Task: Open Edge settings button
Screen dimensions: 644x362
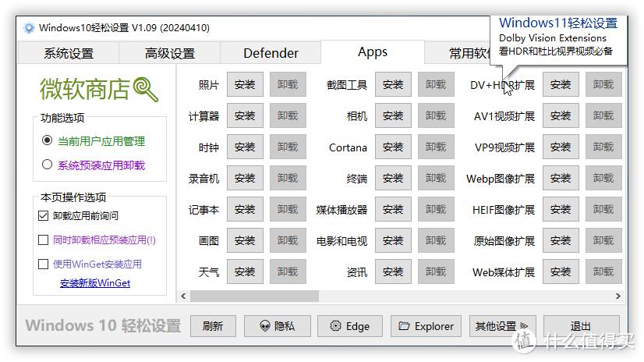Action: (350, 326)
